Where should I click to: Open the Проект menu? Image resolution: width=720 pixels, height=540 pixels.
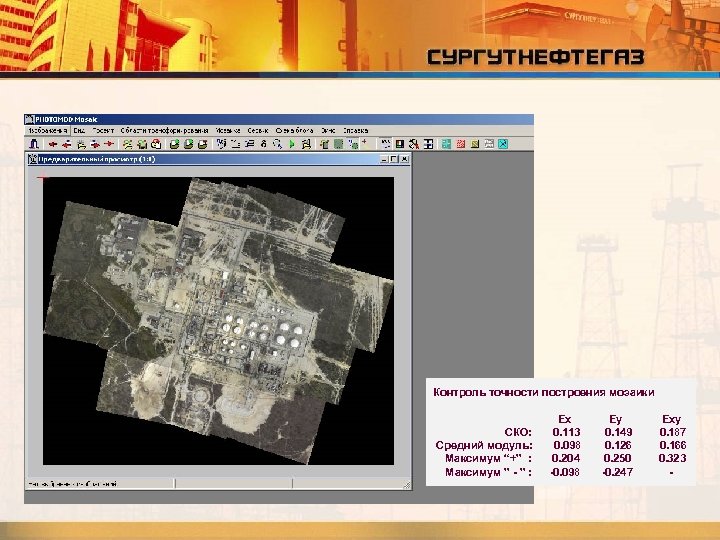[103, 130]
